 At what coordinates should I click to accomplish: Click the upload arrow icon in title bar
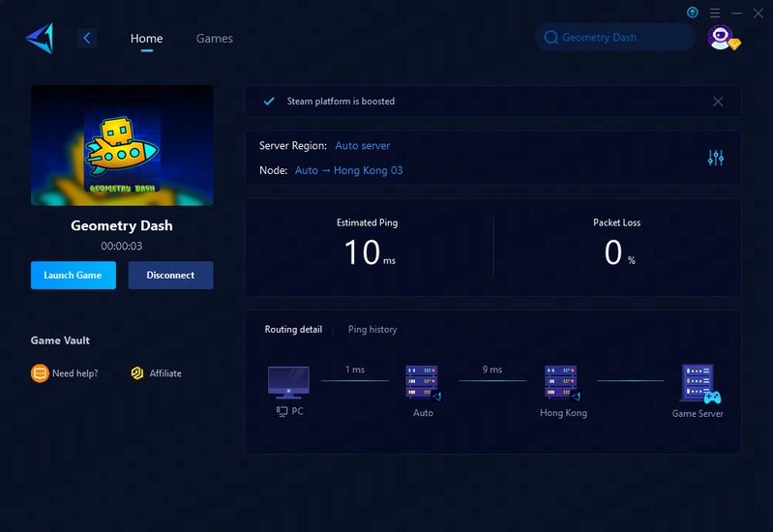click(693, 13)
